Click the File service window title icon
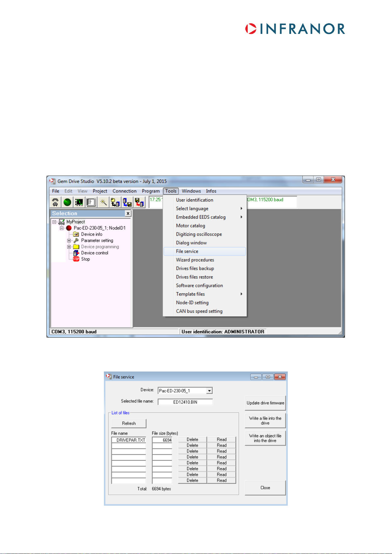 (x=109, y=376)
